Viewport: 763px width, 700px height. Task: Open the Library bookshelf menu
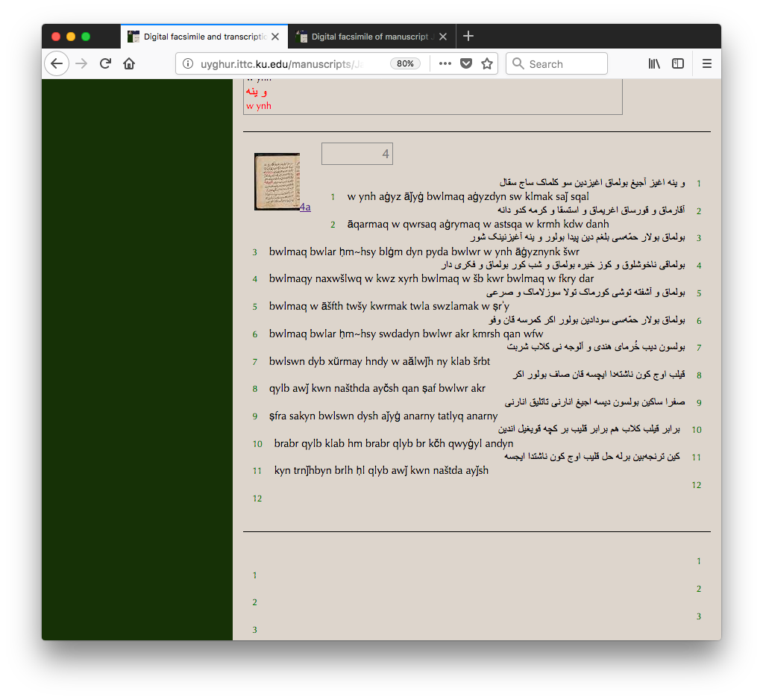[654, 63]
